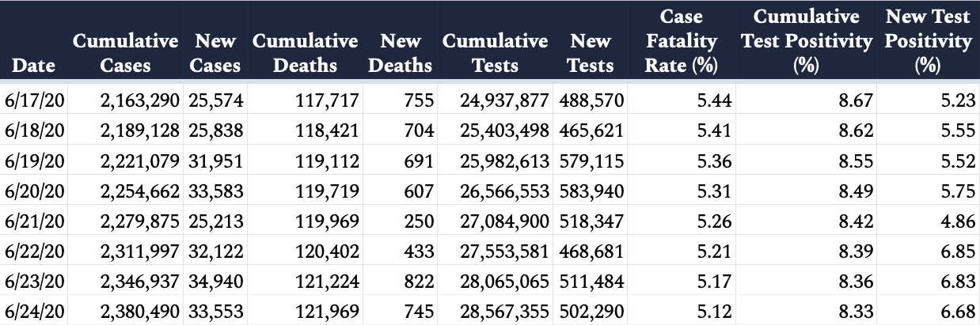Select new deaths value 250
The height and width of the screenshot is (325, 980).
[x=419, y=221]
